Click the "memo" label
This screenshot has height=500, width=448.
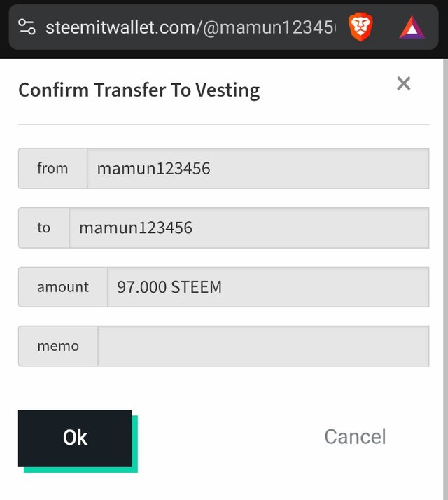pos(58,346)
